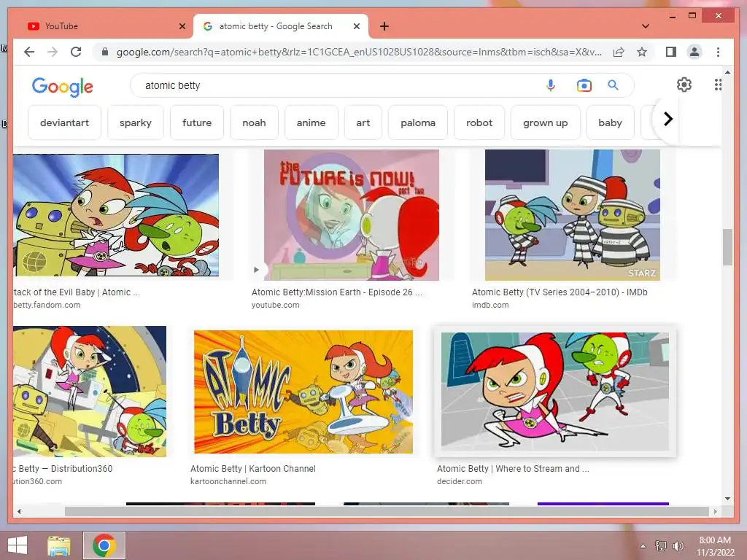This screenshot has height=560, width=747.
Task: Click the horizontal scrollbar thumb
Action: tap(386, 511)
